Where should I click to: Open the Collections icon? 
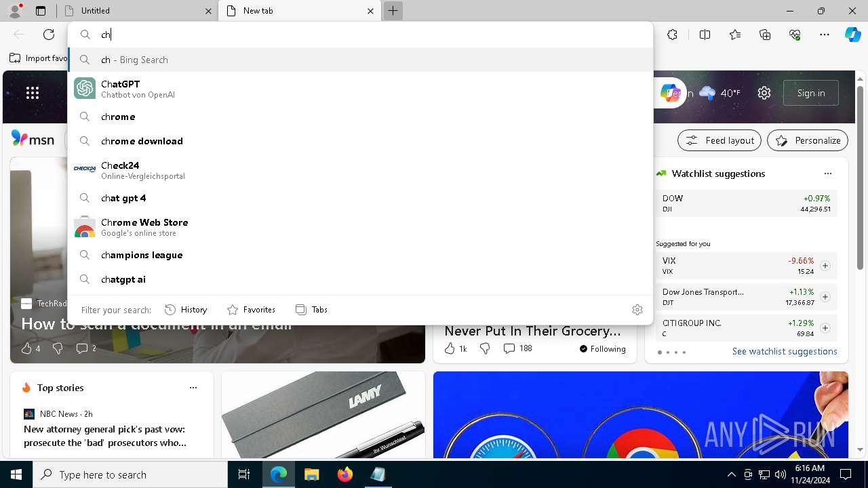(x=765, y=35)
